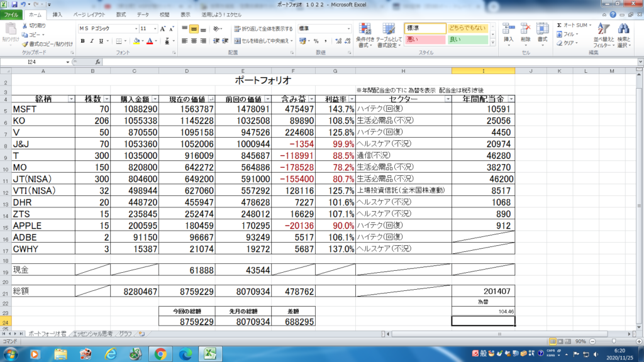Open the filter dropdown for 銘柄 column
The width and height of the screenshot is (644, 362).
(71, 99)
